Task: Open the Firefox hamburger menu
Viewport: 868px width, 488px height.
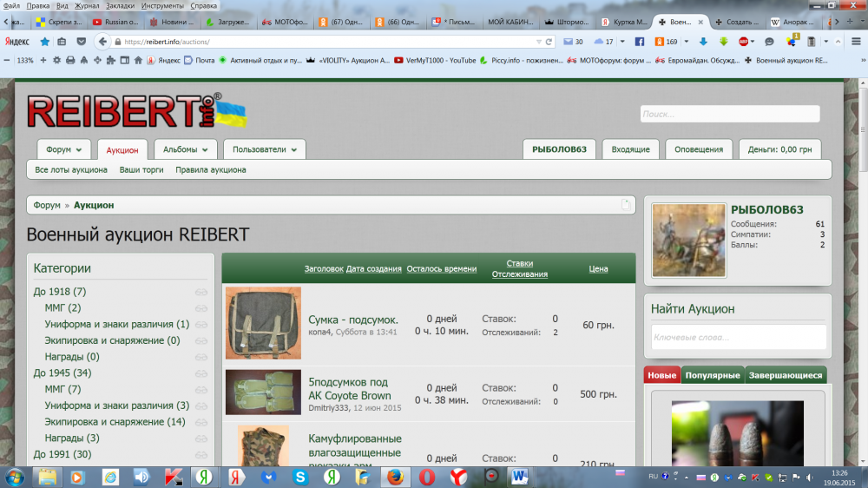Action: coord(856,42)
